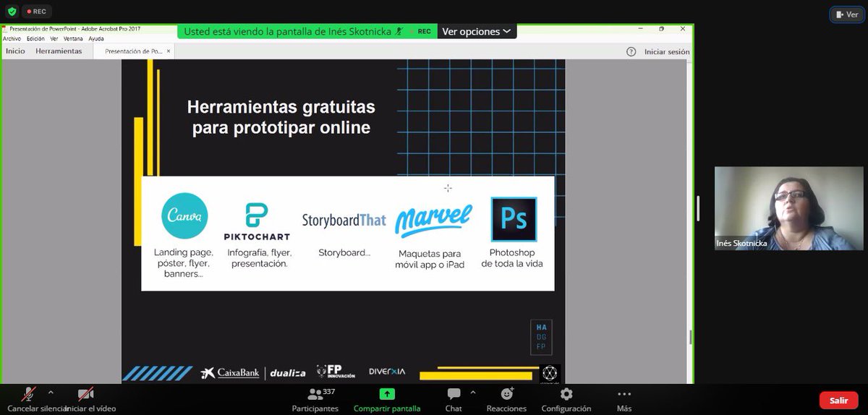
Task: Open the Más options menu
Action: click(x=624, y=399)
